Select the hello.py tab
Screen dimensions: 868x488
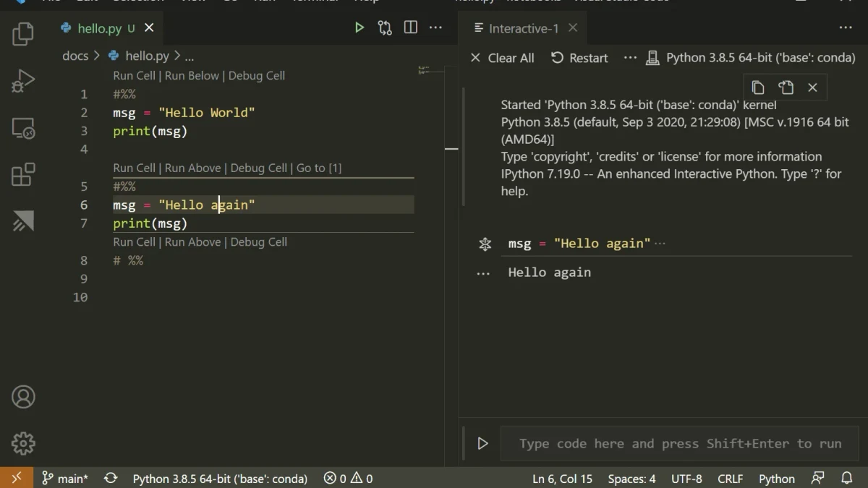[100, 28]
